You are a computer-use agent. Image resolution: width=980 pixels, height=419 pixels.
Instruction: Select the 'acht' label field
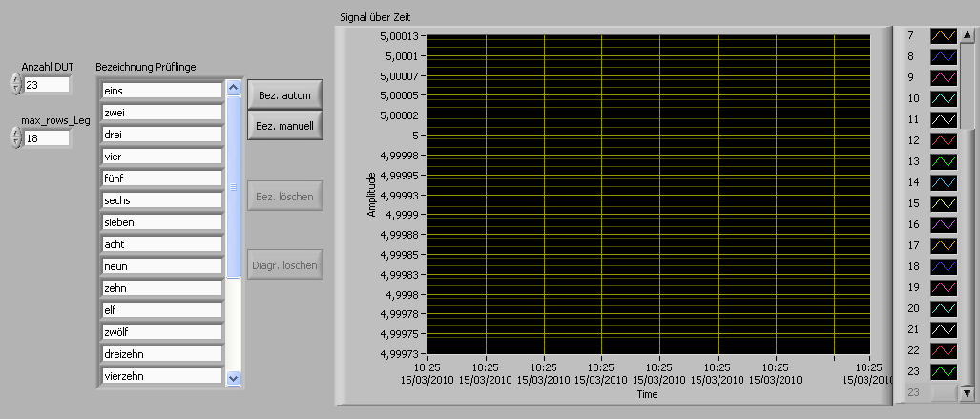(x=162, y=244)
